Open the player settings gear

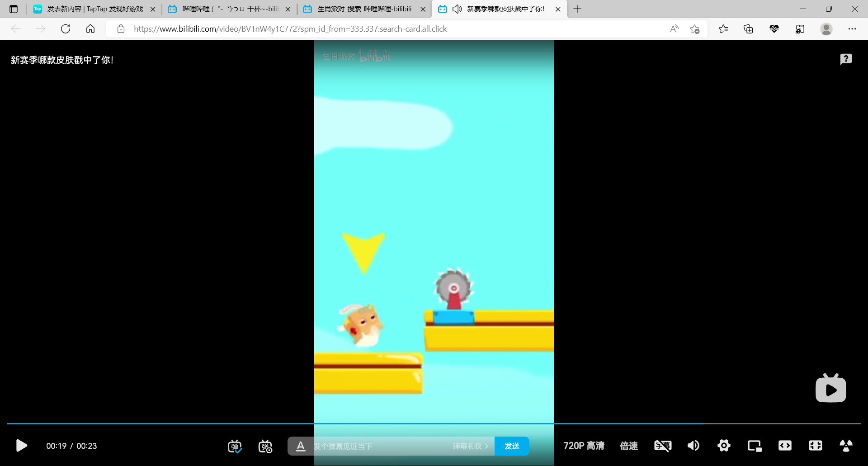point(724,446)
